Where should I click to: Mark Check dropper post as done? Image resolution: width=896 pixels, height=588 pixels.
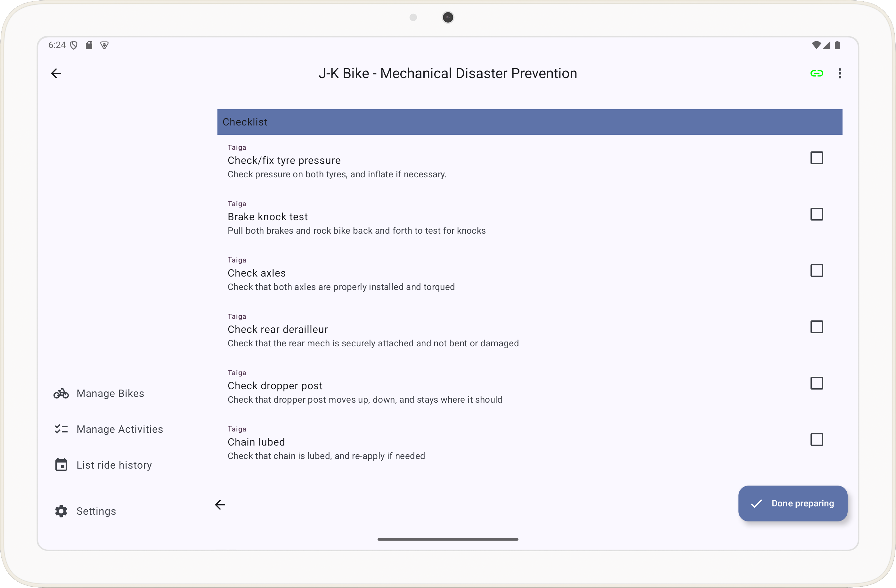click(816, 383)
